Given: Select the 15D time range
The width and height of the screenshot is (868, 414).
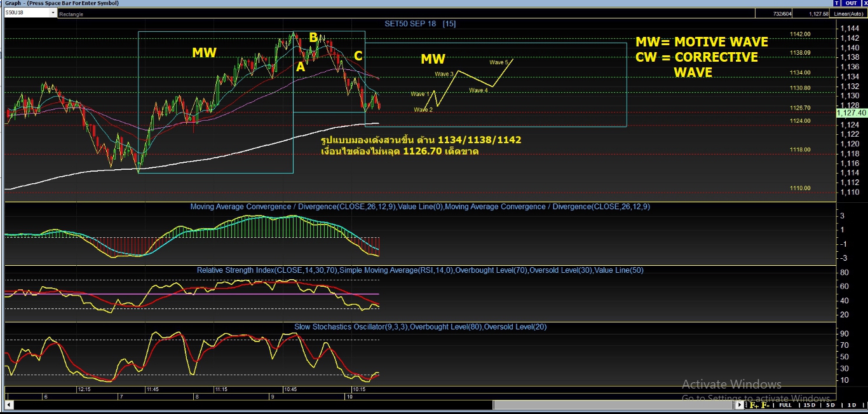Looking at the screenshot, I should [x=809, y=405].
